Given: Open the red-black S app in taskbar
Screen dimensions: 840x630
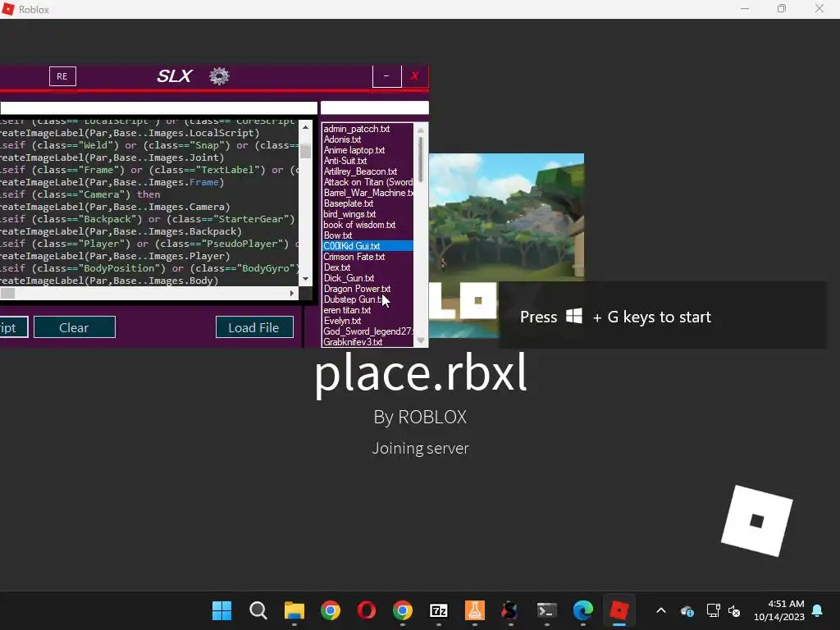Looking at the screenshot, I should (510, 610).
